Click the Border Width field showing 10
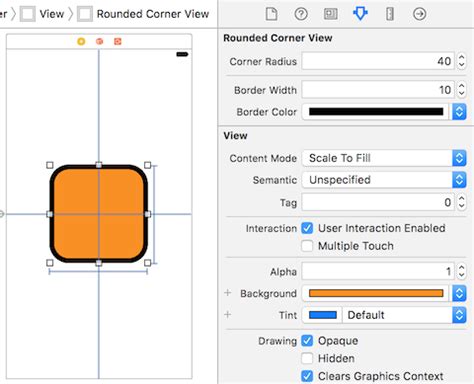The width and height of the screenshot is (474, 384). coord(378,90)
